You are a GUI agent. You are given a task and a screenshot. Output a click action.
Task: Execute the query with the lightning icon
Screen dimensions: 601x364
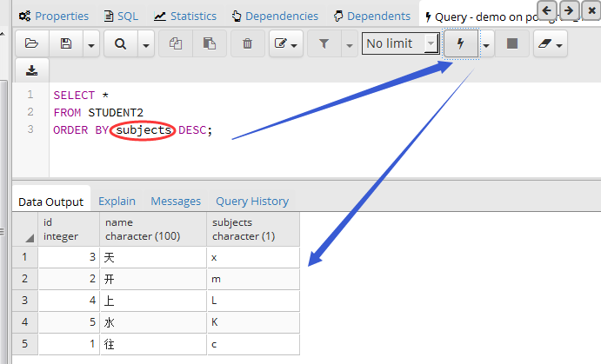pyautogui.click(x=461, y=43)
